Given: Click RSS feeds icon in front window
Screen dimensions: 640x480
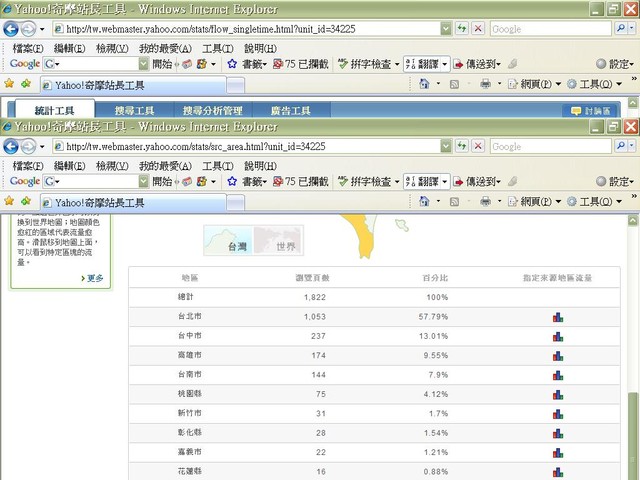Looking at the screenshot, I should click(x=454, y=202).
